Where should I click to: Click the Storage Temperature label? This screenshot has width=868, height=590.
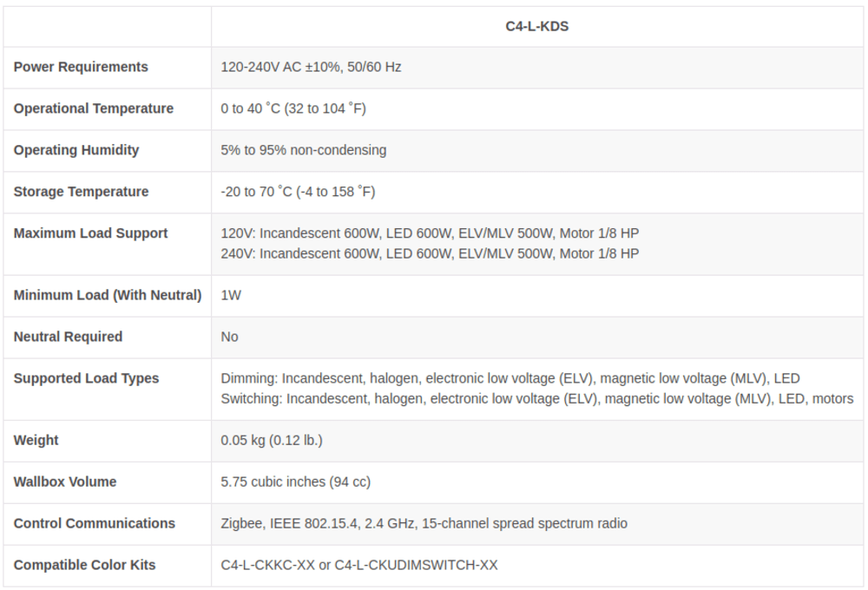click(82, 192)
